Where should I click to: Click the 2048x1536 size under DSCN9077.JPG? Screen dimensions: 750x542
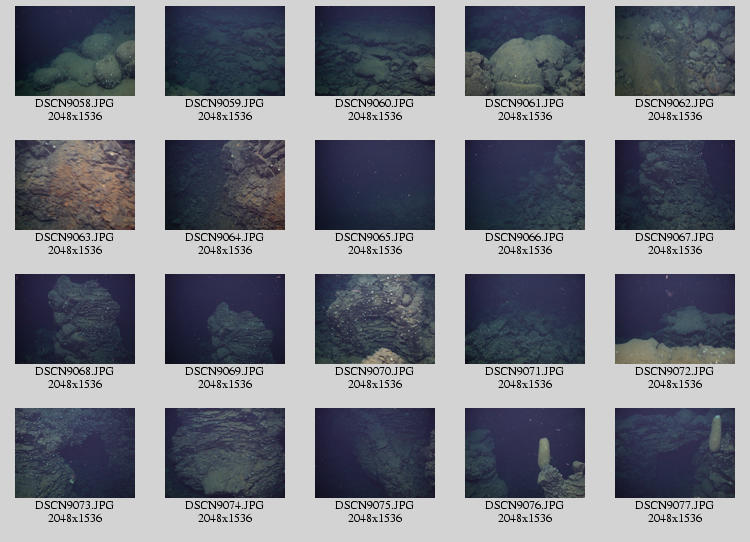pos(675,518)
